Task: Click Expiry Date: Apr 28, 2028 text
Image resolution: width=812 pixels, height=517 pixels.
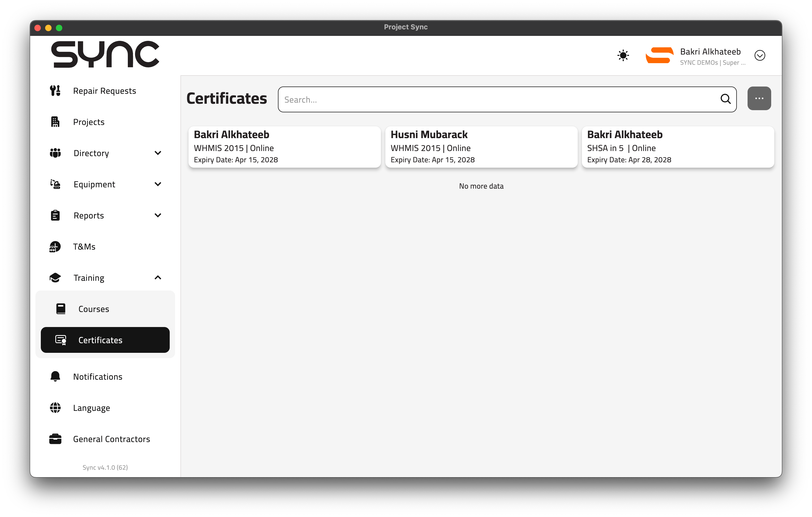Action: 629,160
